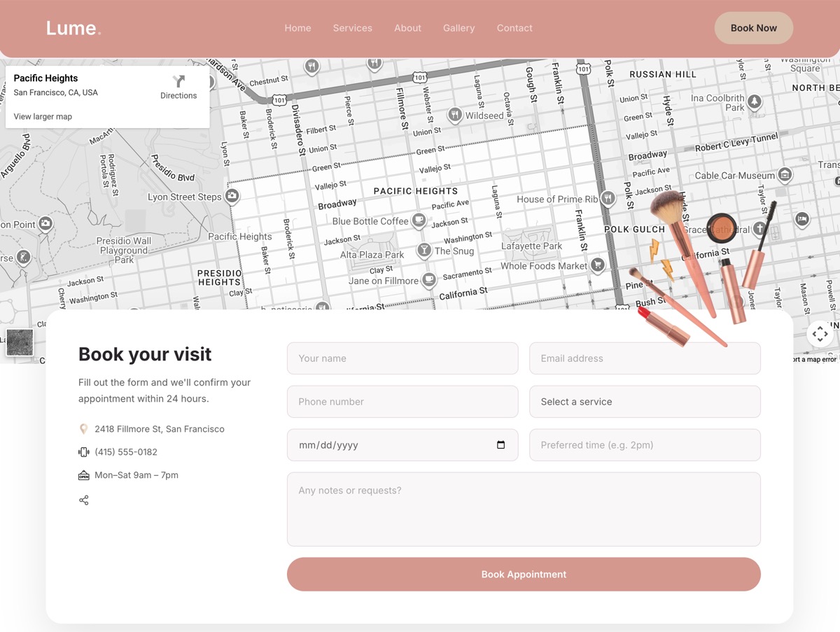Click The Snug cocktail bar marker

click(423, 251)
